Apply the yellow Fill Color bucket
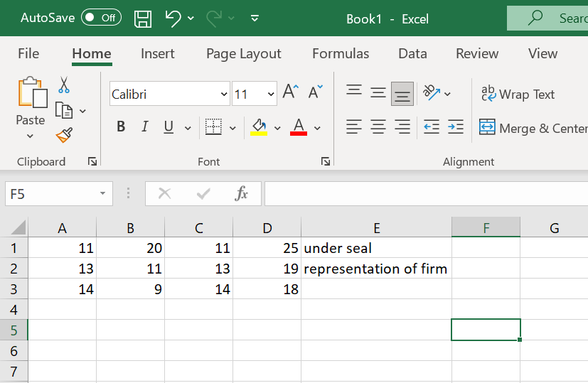588x383 pixels. click(x=259, y=127)
